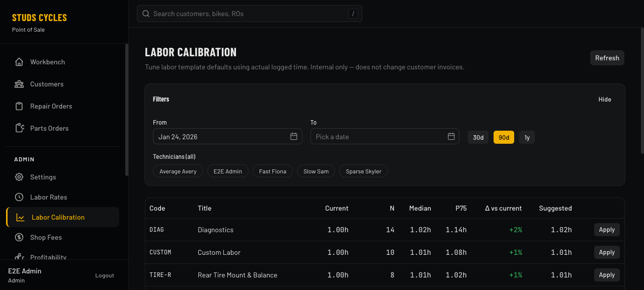Screen dimensions: 644x290
Task: Click the Title column header
Action: 205,208
